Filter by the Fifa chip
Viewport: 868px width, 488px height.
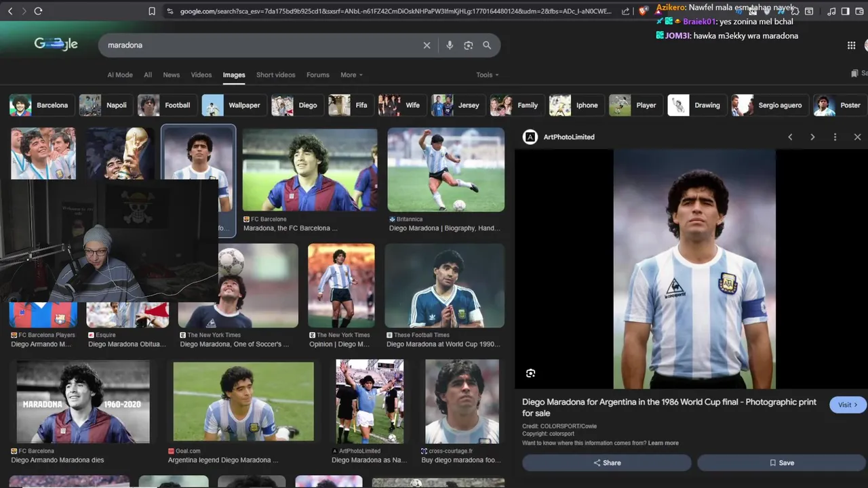coord(350,105)
